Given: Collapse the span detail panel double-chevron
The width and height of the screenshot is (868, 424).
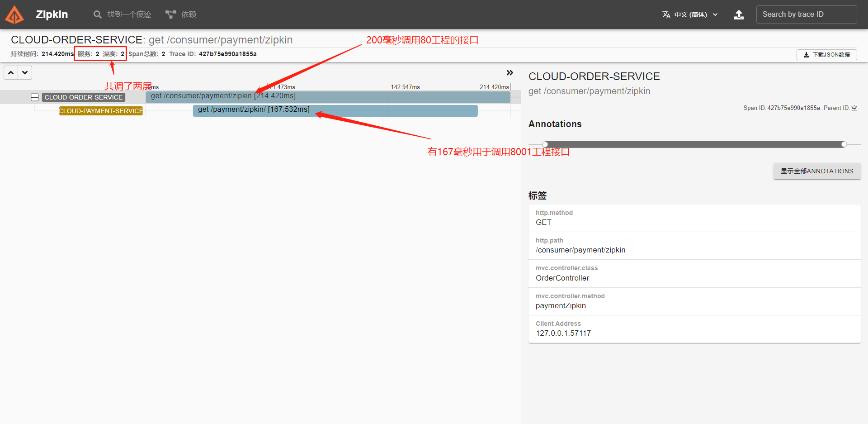Looking at the screenshot, I should (x=510, y=73).
